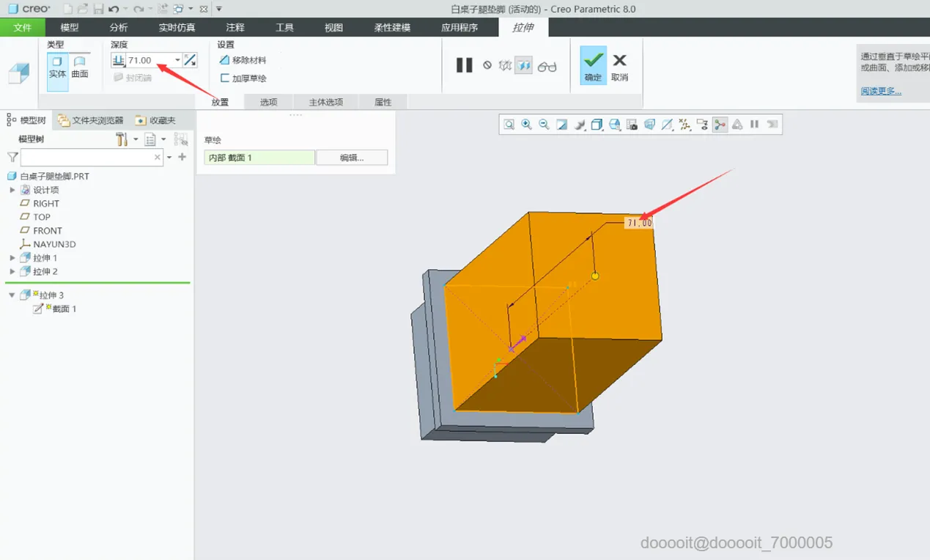Click the 阅读更多... link

click(x=881, y=92)
